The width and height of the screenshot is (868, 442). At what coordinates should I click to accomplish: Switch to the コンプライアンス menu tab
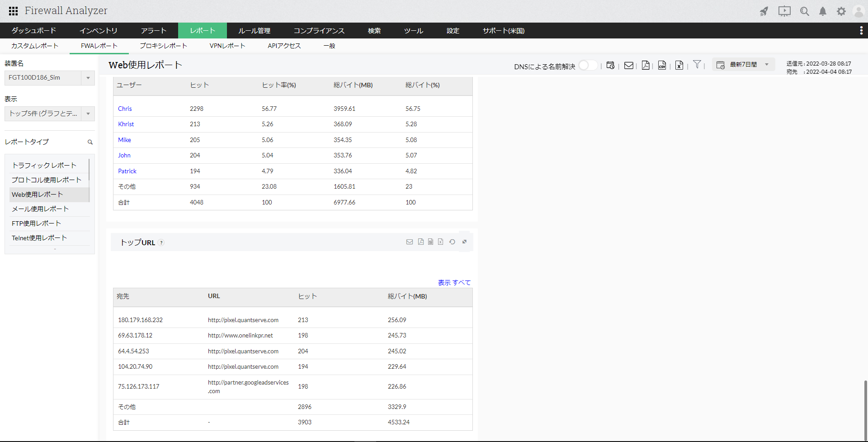(x=319, y=31)
